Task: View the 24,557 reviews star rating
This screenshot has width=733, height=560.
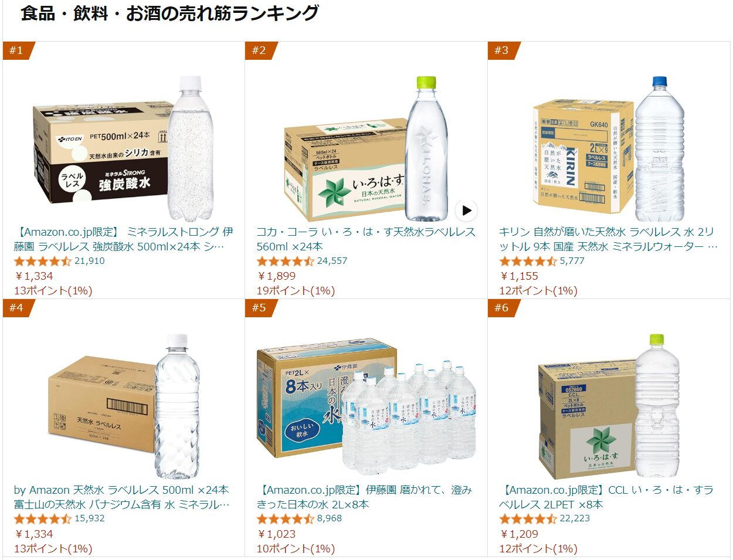Action: (x=302, y=261)
